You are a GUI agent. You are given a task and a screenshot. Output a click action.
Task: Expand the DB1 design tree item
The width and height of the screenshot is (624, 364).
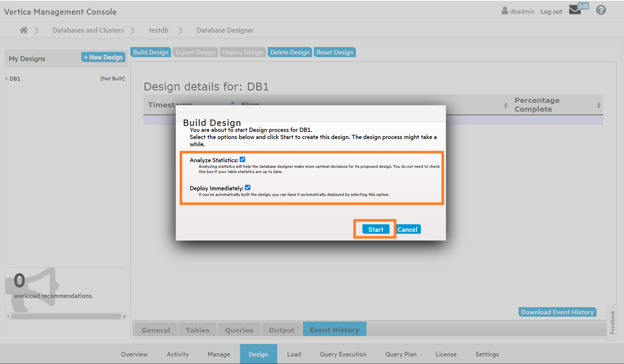pyautogui.click(x=7, y=78)
